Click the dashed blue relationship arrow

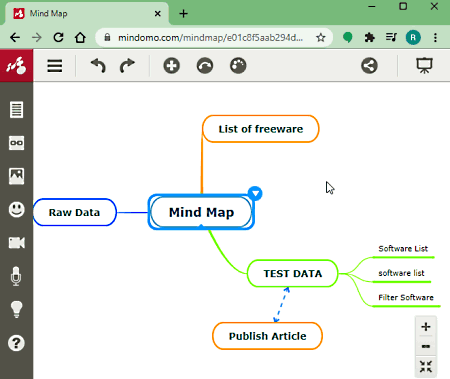[281, 305]
